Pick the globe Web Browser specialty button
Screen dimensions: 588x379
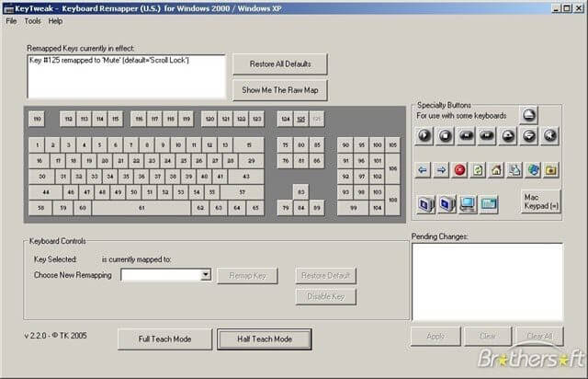(533, 170)
